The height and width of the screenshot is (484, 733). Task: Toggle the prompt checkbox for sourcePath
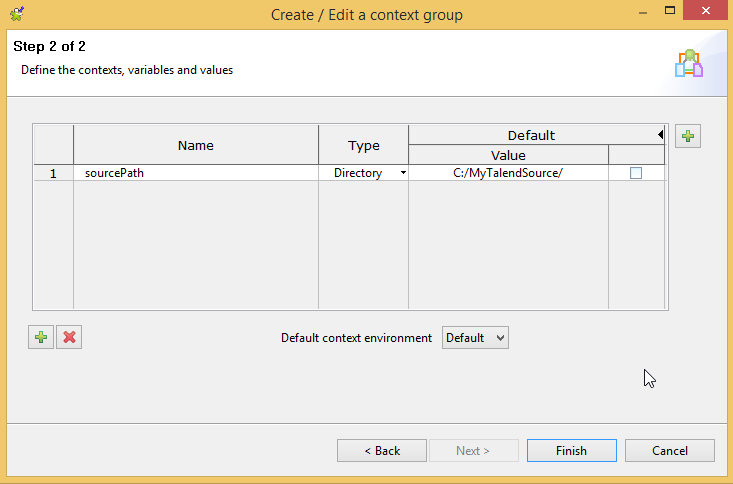click(x=636, y=173)
